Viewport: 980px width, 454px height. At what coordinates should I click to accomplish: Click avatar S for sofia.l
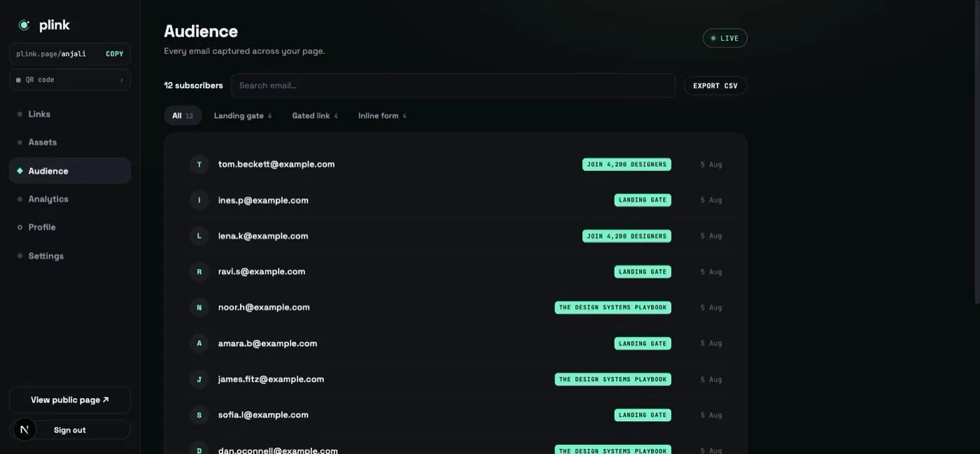[199, 415]
